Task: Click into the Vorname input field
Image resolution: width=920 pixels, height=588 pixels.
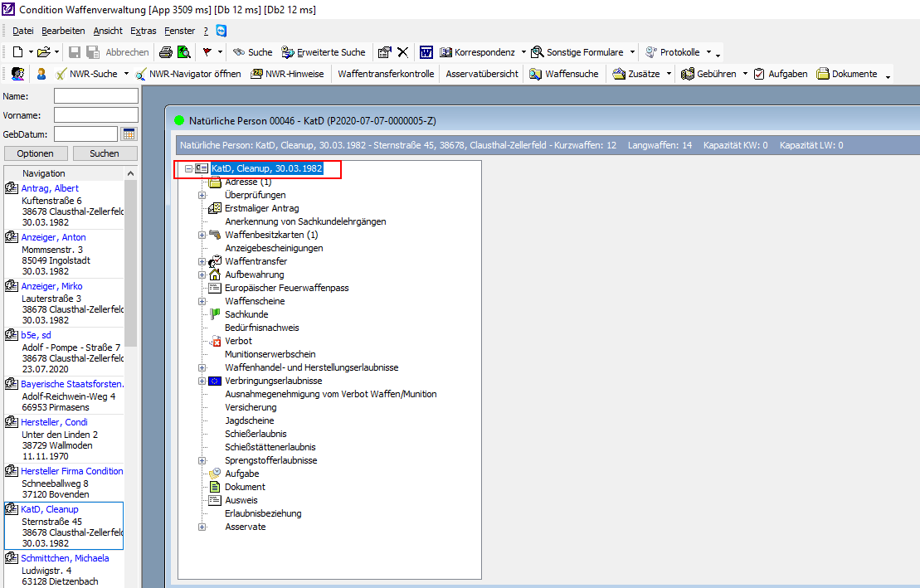Action: point(95,115)
